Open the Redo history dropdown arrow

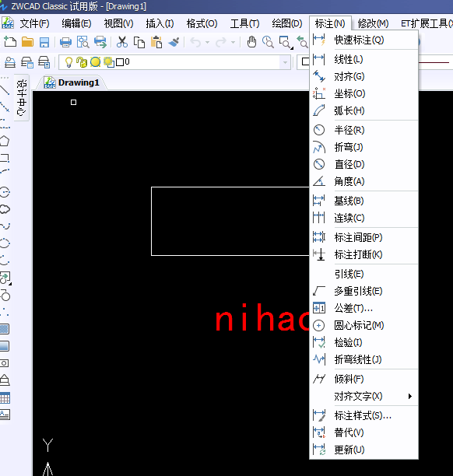click(x=233, y=42)
